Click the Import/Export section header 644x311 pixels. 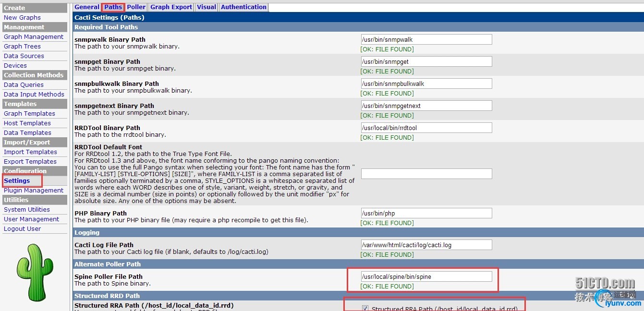pos(35,142)
